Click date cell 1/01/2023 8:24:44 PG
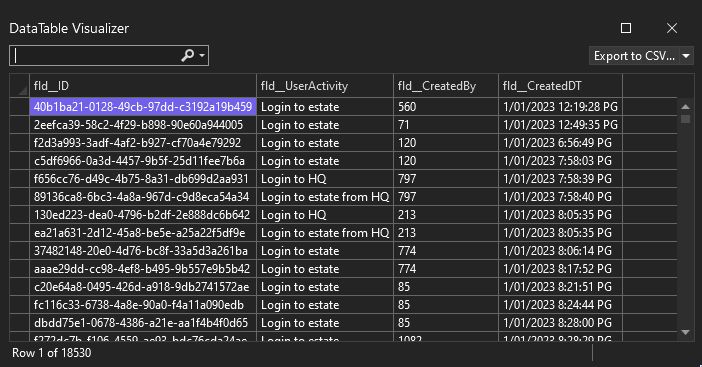The image size is (702, 367). coord(560,305)
